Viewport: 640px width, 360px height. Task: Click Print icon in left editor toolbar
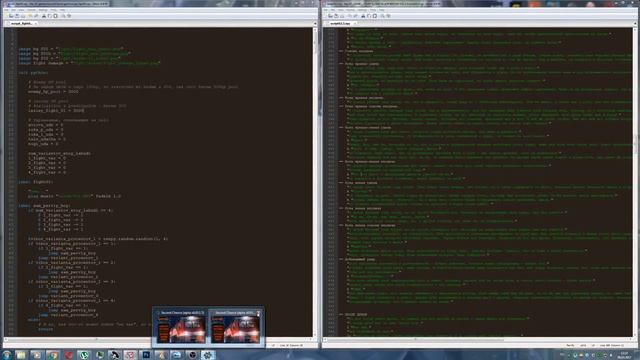coord(23,16)
